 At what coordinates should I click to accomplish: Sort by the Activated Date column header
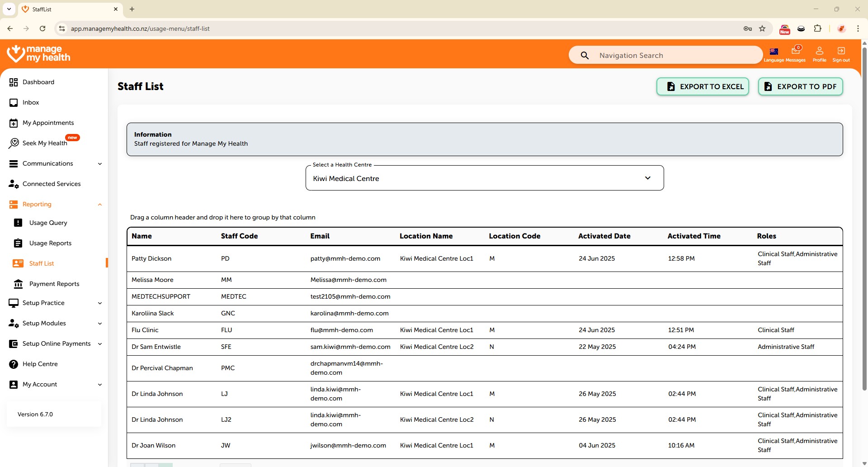(604, 236)
